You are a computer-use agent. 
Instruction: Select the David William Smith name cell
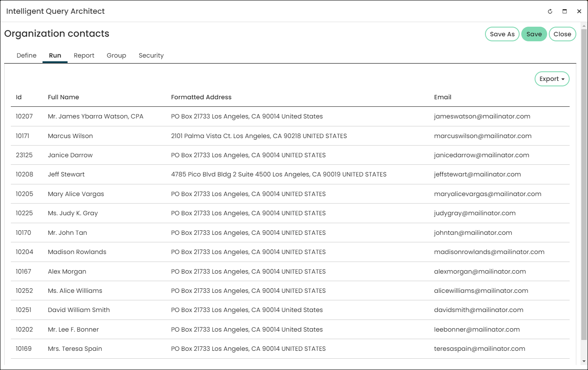click(x=79, y=310)
